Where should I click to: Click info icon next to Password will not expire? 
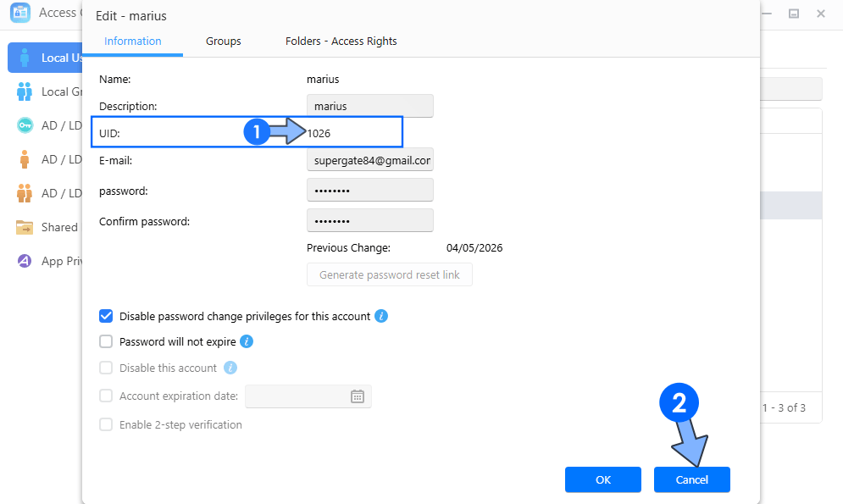(247, 341)
